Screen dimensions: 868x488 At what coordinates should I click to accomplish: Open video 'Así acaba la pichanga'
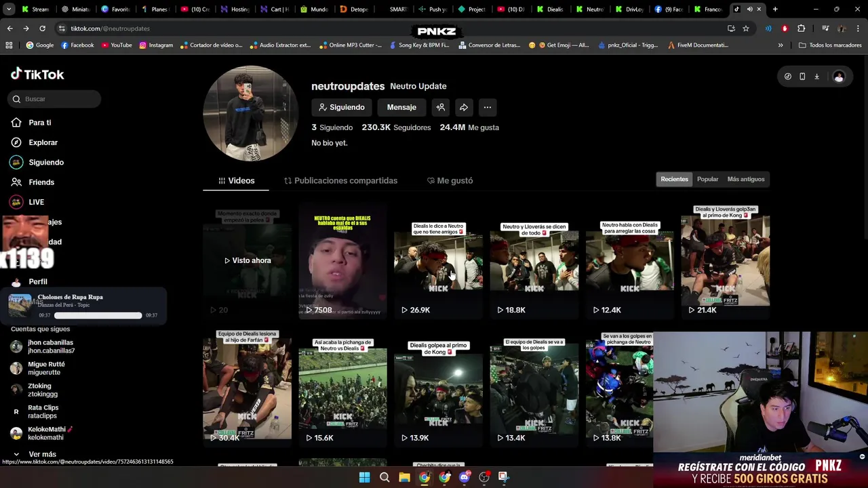click(x=342, y=388)
